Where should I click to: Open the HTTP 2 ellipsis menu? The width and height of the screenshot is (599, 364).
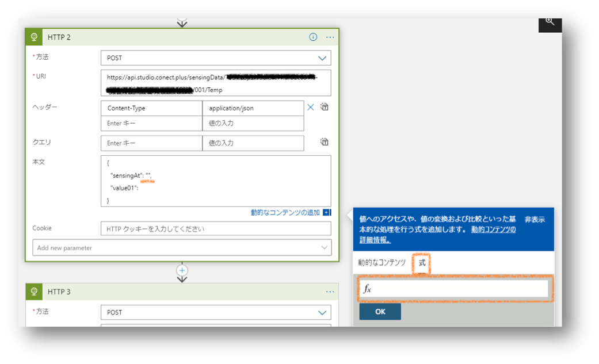point(330,37)
